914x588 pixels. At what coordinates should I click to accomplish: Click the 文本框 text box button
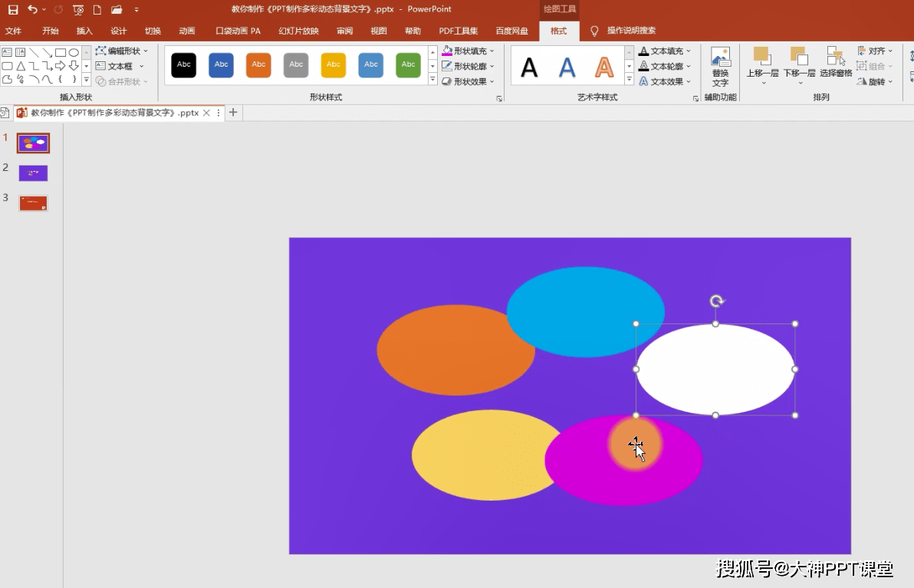pyautogui.click(x=121, y=65)
